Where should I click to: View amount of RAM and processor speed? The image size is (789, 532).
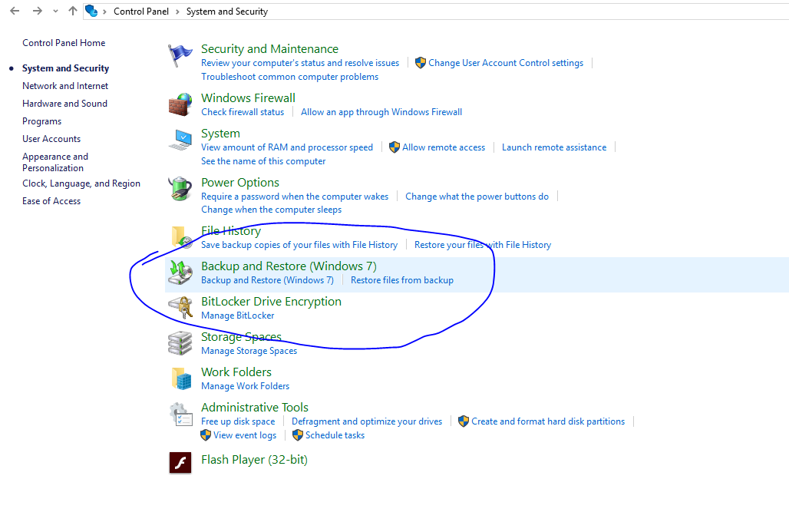(x=287, y=147)
